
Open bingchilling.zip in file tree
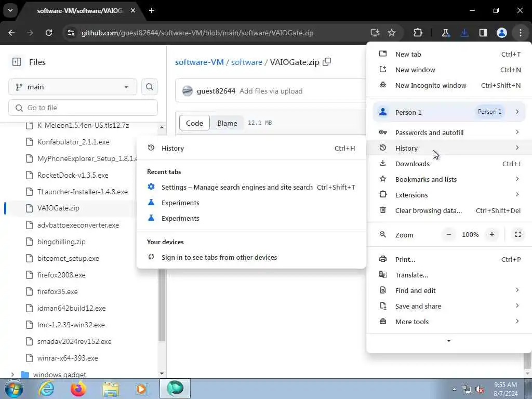click(61, 242)
